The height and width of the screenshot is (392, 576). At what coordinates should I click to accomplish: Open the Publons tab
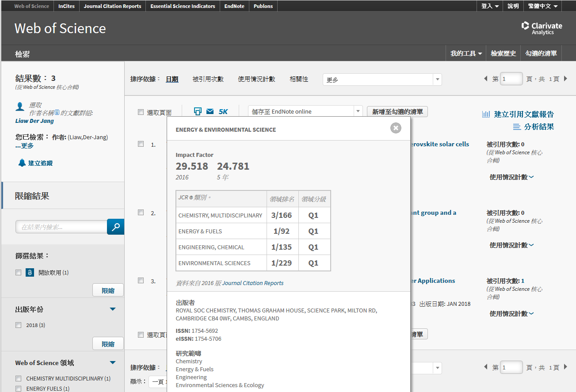tap(263, 6)
